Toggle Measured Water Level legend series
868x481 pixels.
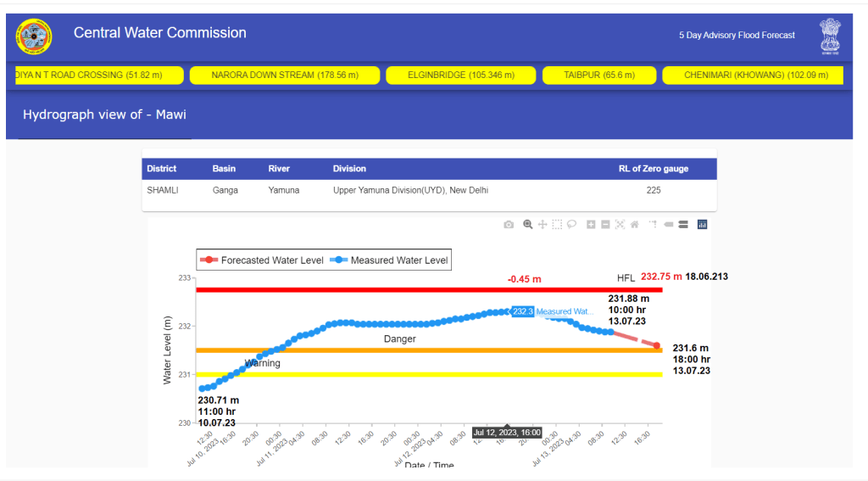point(390,260)
